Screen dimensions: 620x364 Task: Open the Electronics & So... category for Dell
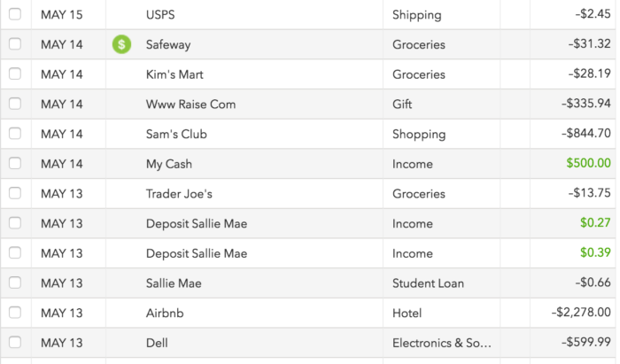click(x=442, y=343)
